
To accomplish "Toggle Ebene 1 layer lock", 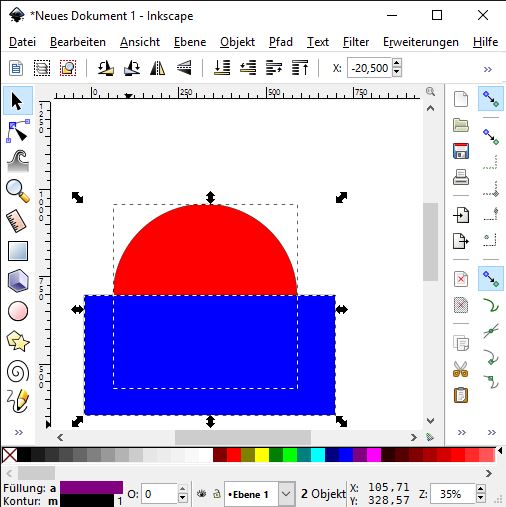I will [x=217, y=494].
